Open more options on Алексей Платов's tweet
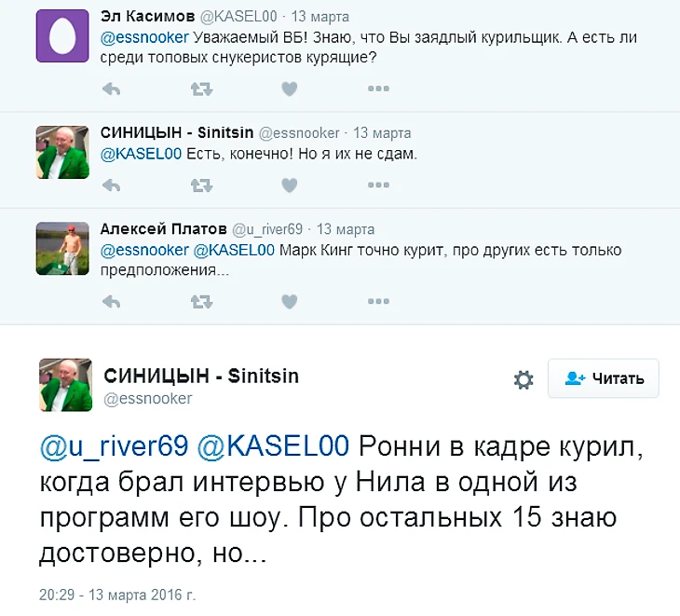Screen dimensions: 680x616 point(377,301)
